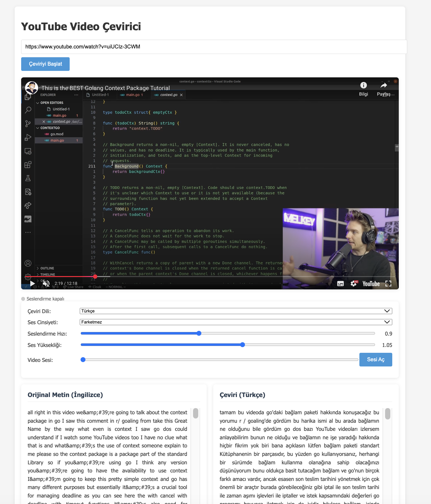The image size is (431, 504).
Task: Open the Ses Cinsiyeti dropdown
Action: 236,322
